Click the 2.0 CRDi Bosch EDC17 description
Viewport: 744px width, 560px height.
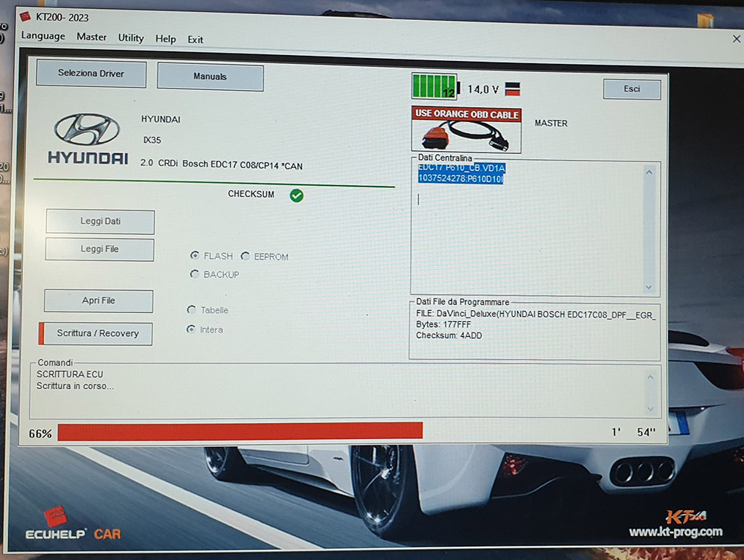coord(221,164)
